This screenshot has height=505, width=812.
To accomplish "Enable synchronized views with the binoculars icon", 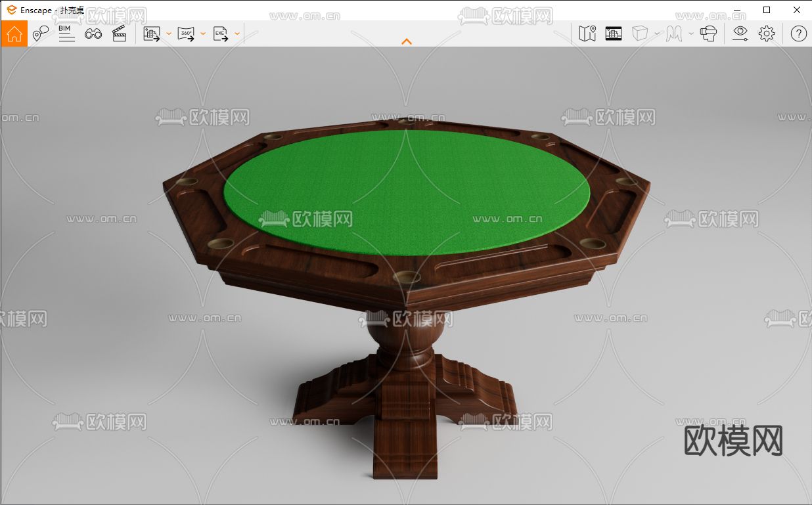I will pos(93,33).
